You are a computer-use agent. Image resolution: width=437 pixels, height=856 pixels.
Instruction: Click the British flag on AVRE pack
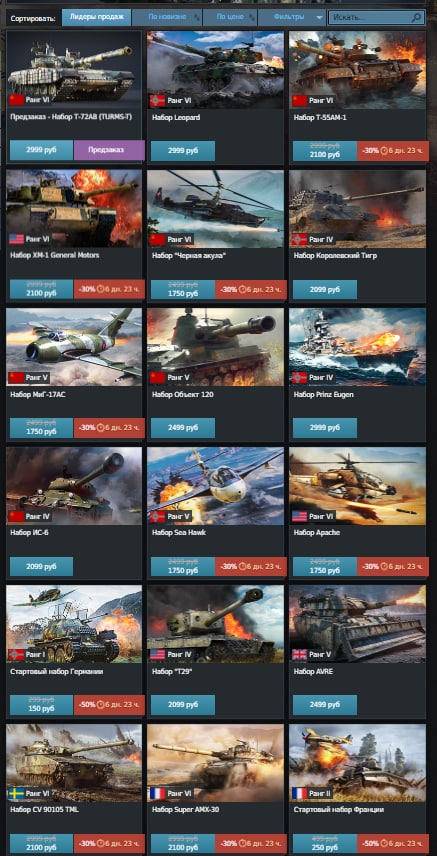coord(299,654)
